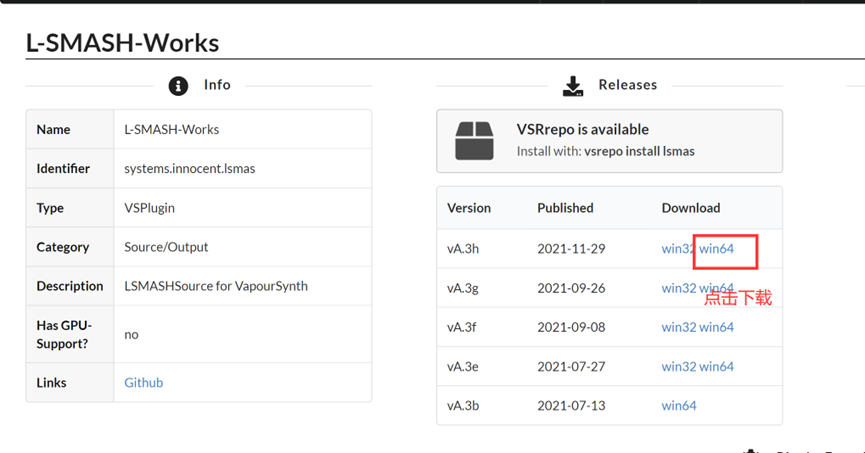Download win64 build of vA.3b
Image resolution: width=865 pixels, height=453 pixels.
point(679,406)
